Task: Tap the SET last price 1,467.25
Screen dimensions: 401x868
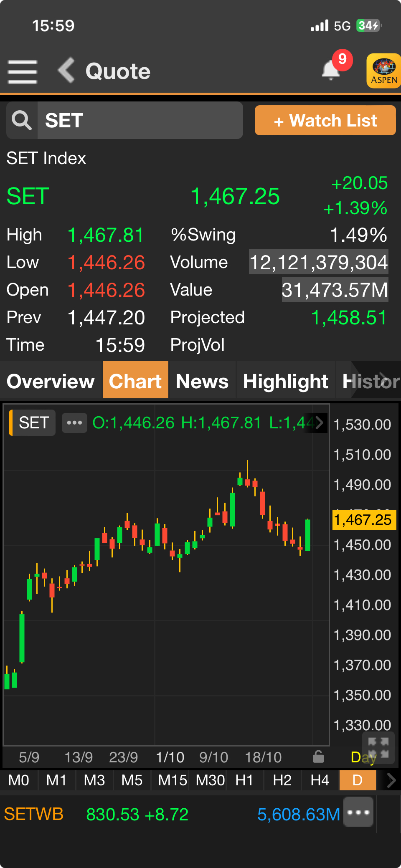Action: (235, 196)
